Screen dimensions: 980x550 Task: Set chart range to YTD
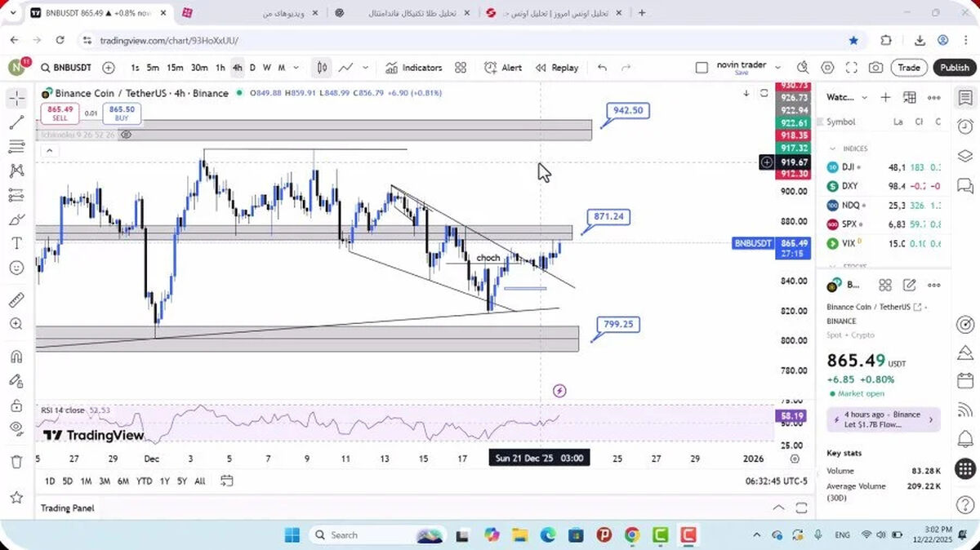[x=145, y=481]
